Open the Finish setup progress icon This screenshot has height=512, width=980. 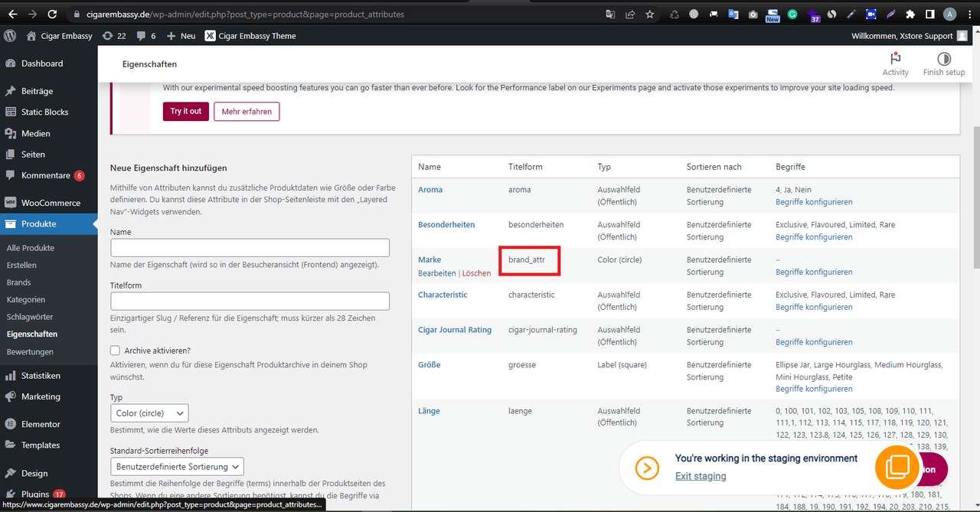click(944, 64)
